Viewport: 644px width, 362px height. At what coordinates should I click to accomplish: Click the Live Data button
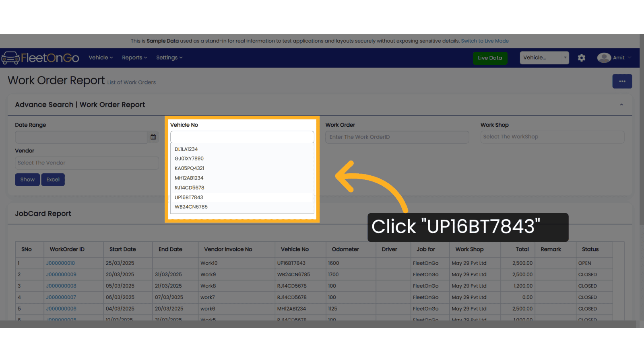pos(490,58)
